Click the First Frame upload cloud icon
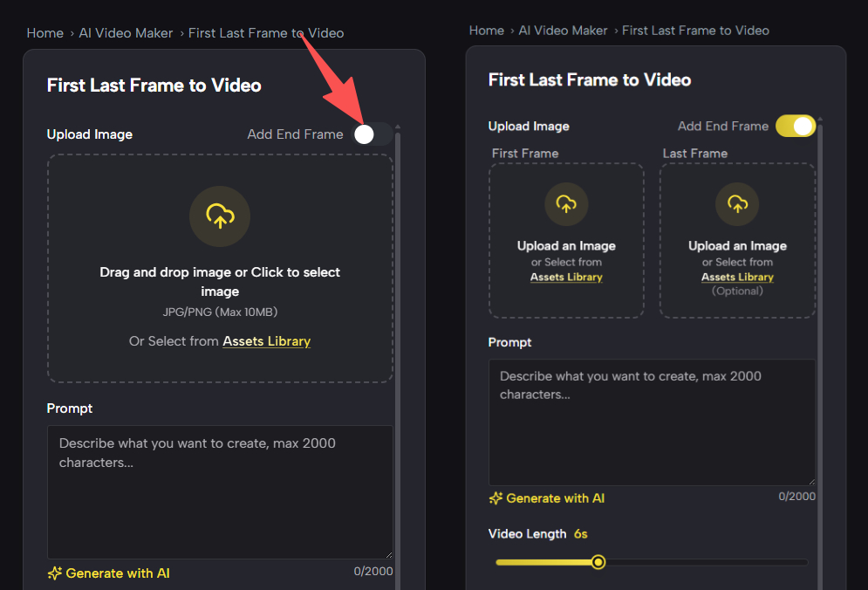The image size is (868, 590). (x=566, y=204)
